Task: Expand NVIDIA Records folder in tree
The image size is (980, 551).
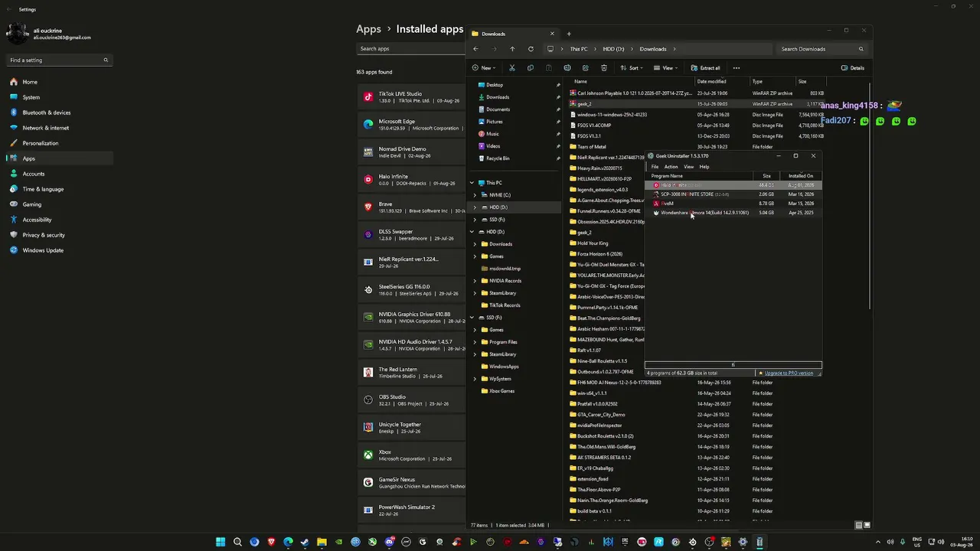Action: 475,281
